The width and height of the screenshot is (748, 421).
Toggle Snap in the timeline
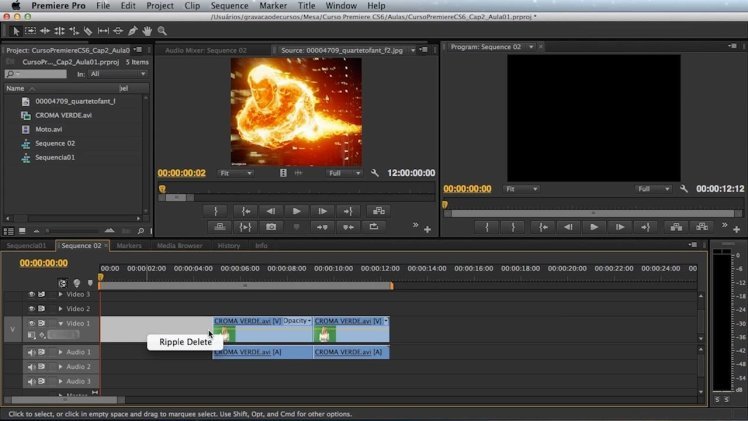click(62, 283)
